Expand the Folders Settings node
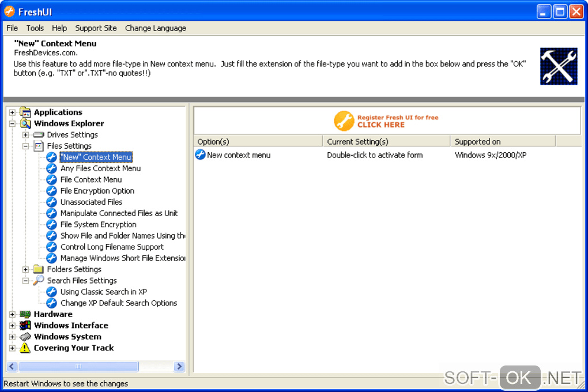Viewport: 588px width, 392px height. (x=25, y=270)
